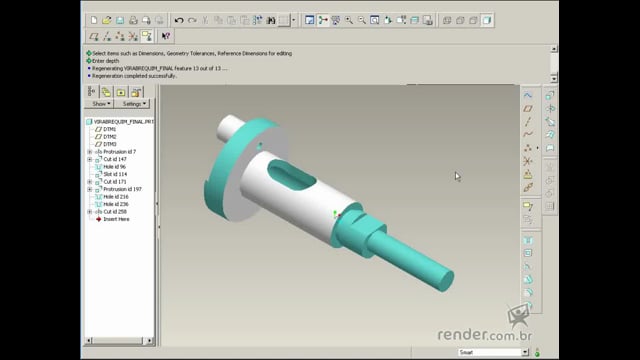Viewport: 640px width, 360px height.
Task: Regenerate model using the regenerate icon
Action: (258, 20)
